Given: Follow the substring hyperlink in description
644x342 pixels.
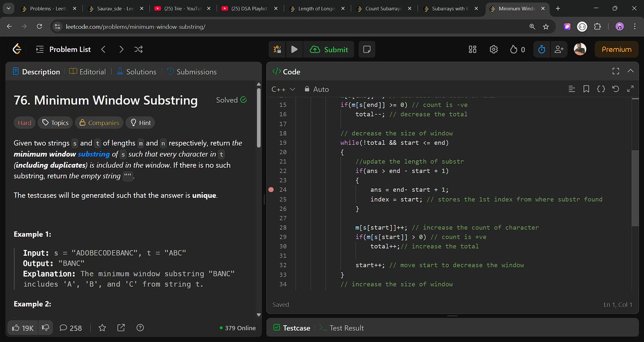Looking at the screenshot, I should tap(93, 154).
